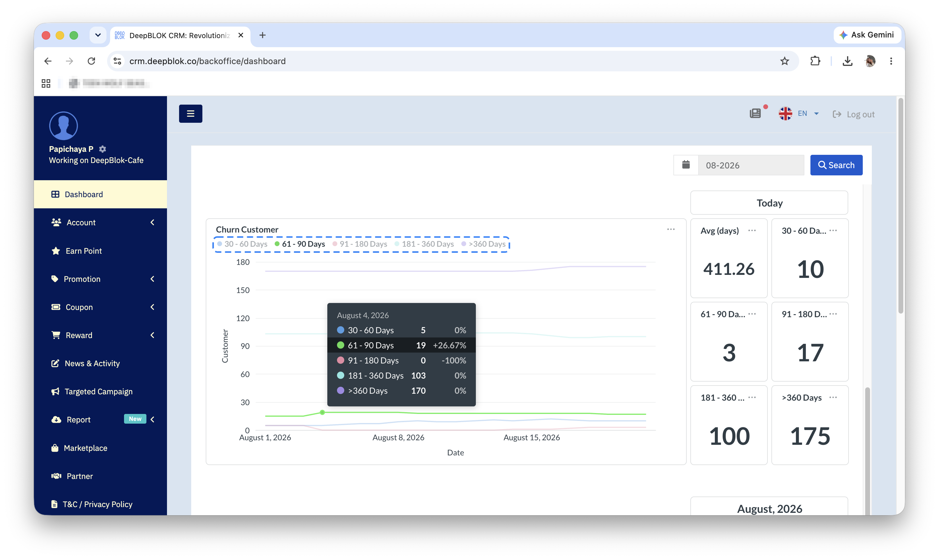Viewport: 939px width, 560px height.
Task: Open browser extensions puzzle icon
Action: (815, 61)
